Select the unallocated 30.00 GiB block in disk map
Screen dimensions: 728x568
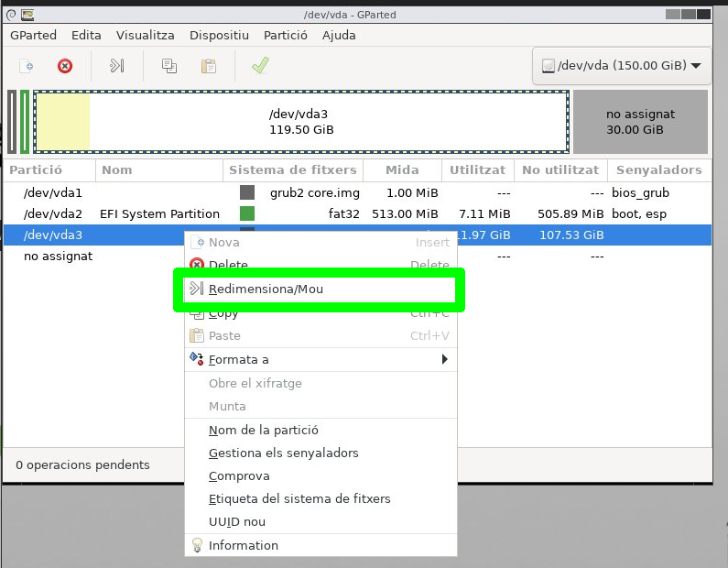640,122
